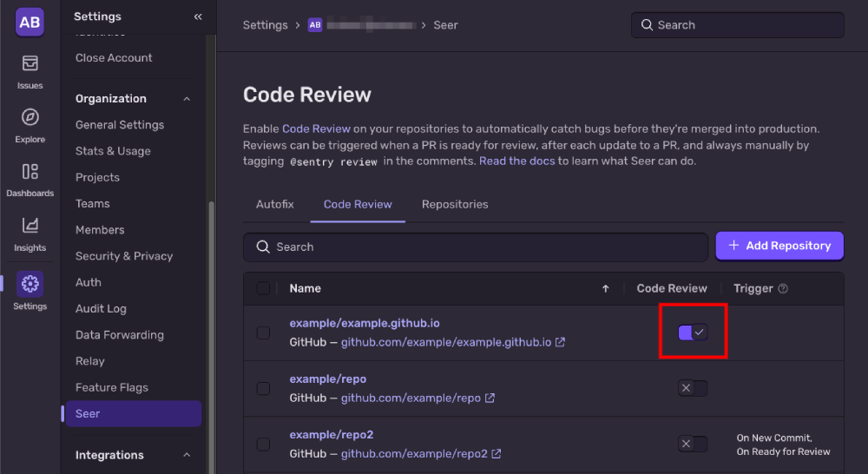Enable Code Review toggle for example/repo
The image size is (868, 474).
693,388
